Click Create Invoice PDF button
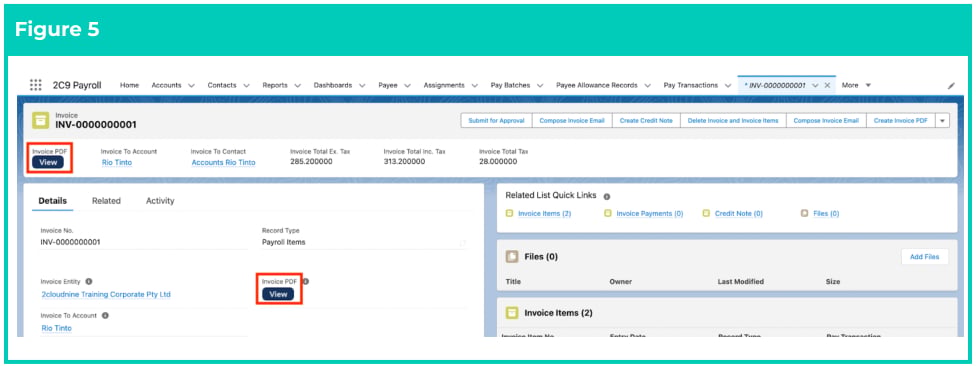Image resolution: width=976 pixels, height=366 pixels. point(901,121)
